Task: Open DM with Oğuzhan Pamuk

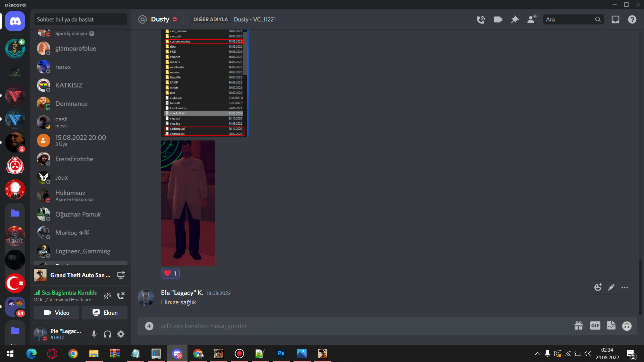Action: click(x=80, y=214)
